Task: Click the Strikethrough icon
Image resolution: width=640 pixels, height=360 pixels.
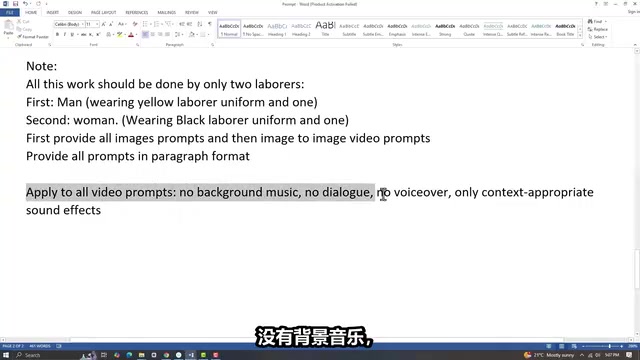Action: 83,35
